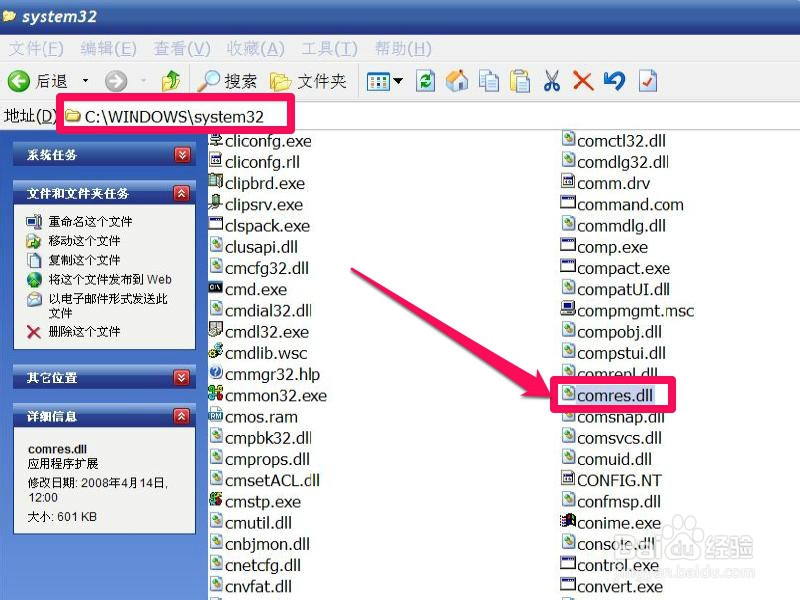Click the Copy toolbar icon

tap(488, 81)
